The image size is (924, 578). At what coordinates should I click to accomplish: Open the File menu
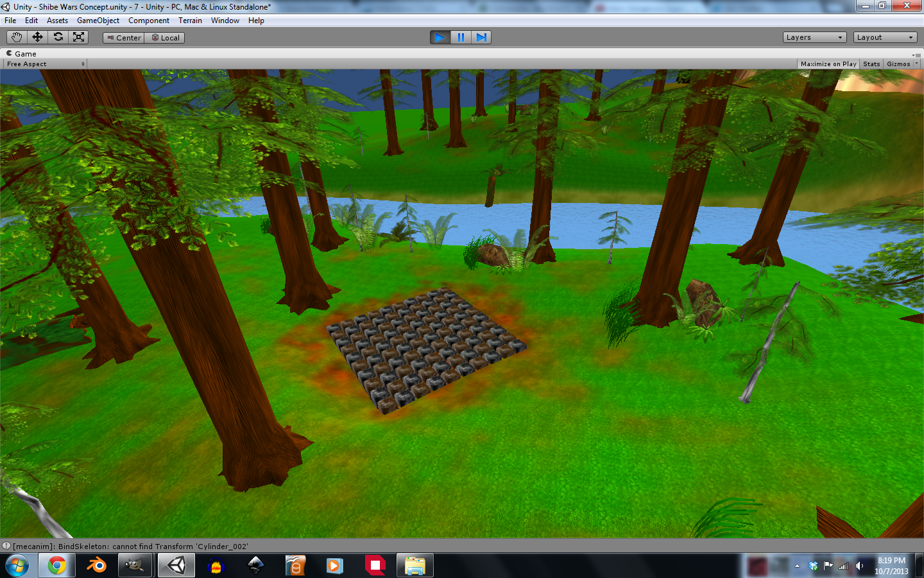pyautogui.click(x=10, y=21)
